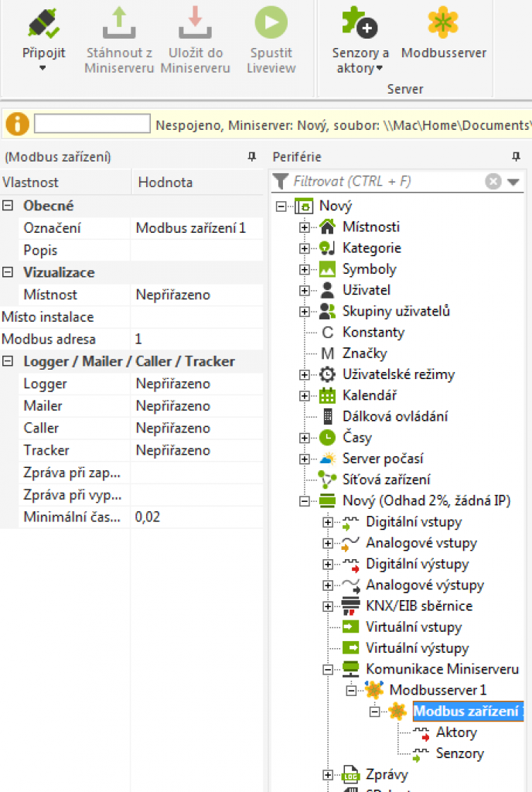Click Stáhnout z Miniserveru download icon
Viewport: 532px width, 792px height.
pos(119,23)
